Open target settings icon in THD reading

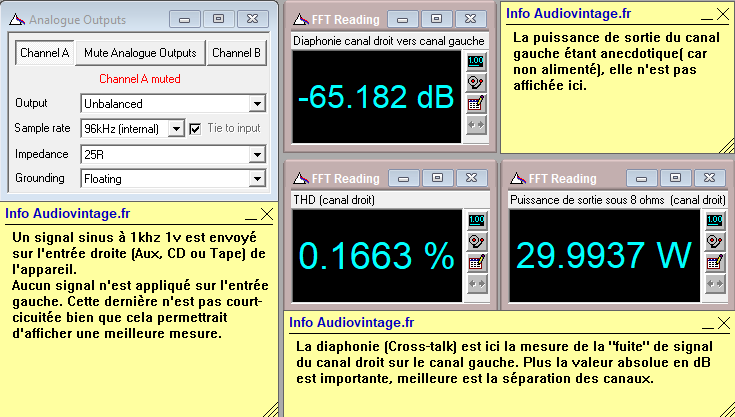477,241
